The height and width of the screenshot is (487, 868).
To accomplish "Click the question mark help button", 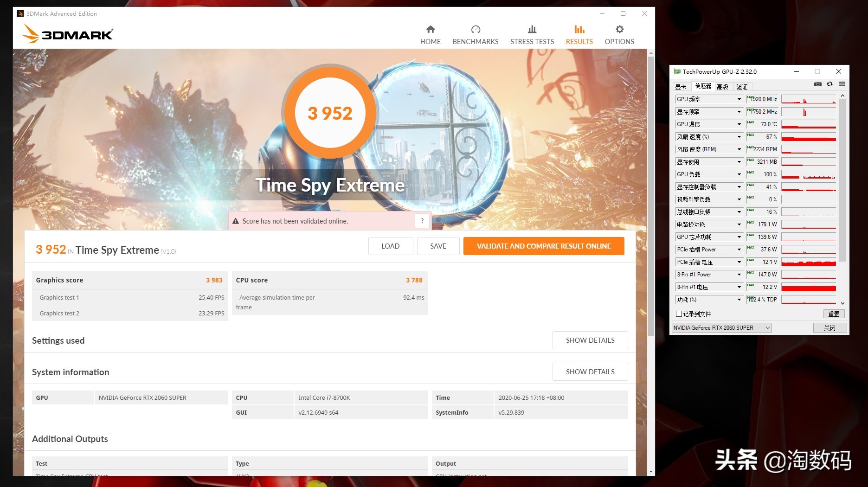I will pyautogui.click(x=422, y=221).
